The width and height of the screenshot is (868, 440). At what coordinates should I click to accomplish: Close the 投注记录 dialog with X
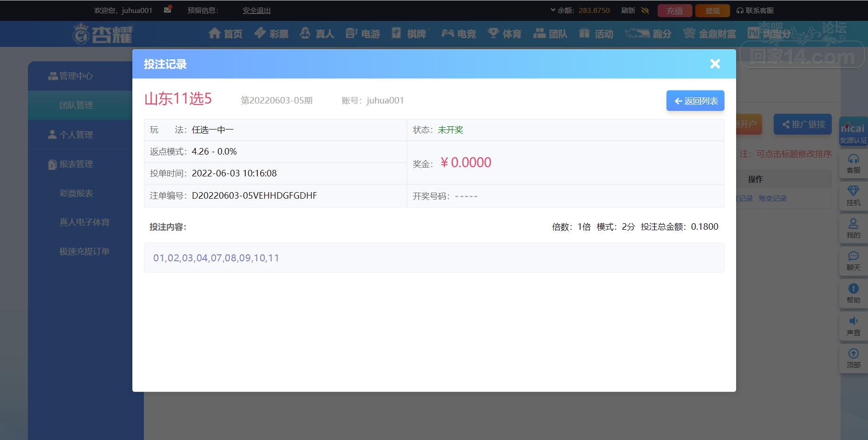tap(715, 64)
